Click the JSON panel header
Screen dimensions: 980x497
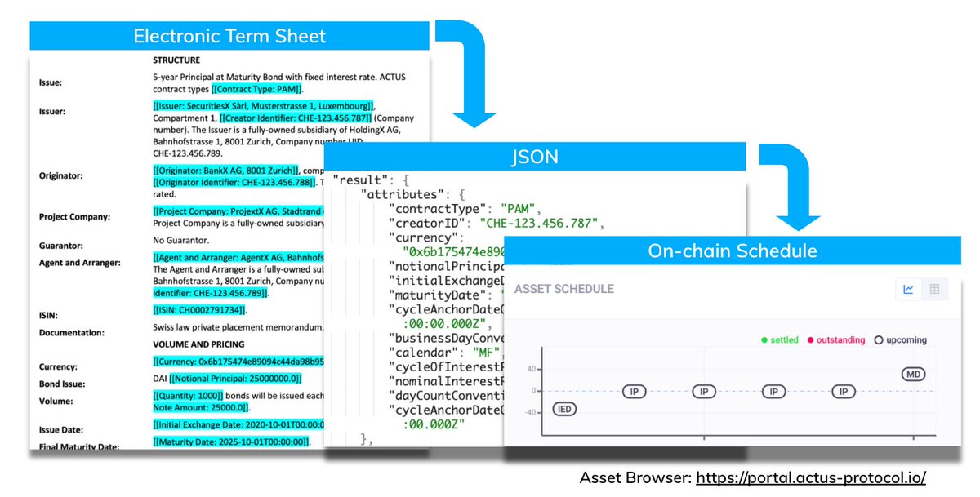[x=535, y=157]
